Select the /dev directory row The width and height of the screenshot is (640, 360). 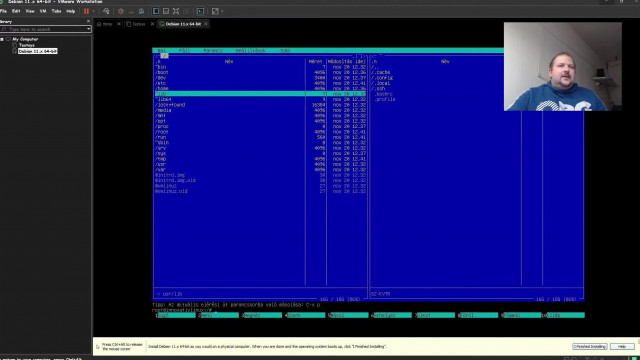click(260, 78)
